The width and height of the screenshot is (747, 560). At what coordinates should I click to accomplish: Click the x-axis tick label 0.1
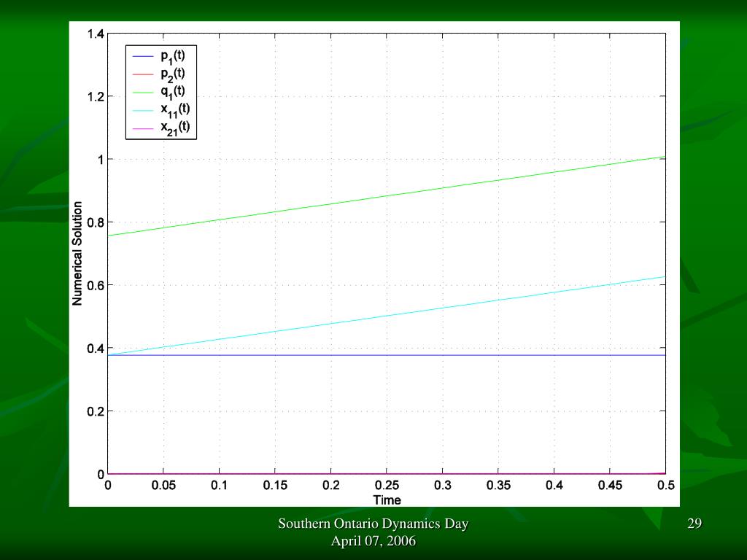pos(219,485)
